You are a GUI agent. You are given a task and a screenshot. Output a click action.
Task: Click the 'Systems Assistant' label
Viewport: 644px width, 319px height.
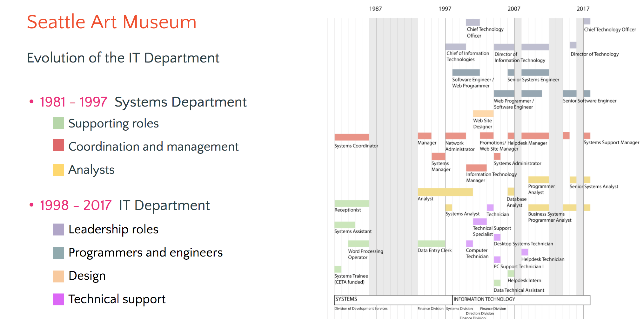click(353, 231)
